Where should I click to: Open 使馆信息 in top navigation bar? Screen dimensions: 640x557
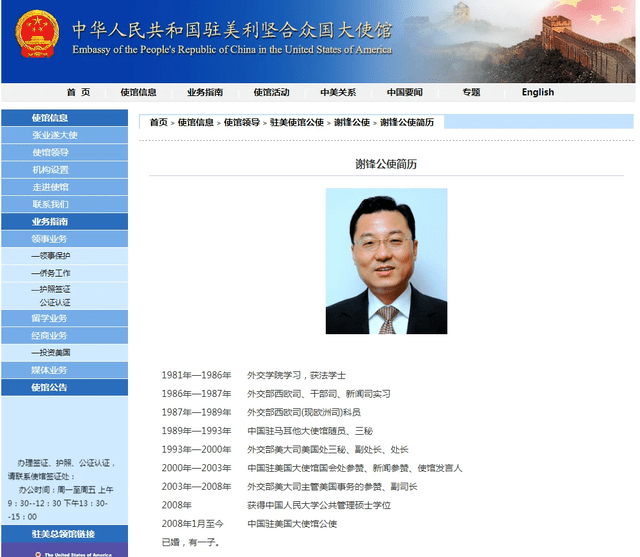tap(138, 92)
